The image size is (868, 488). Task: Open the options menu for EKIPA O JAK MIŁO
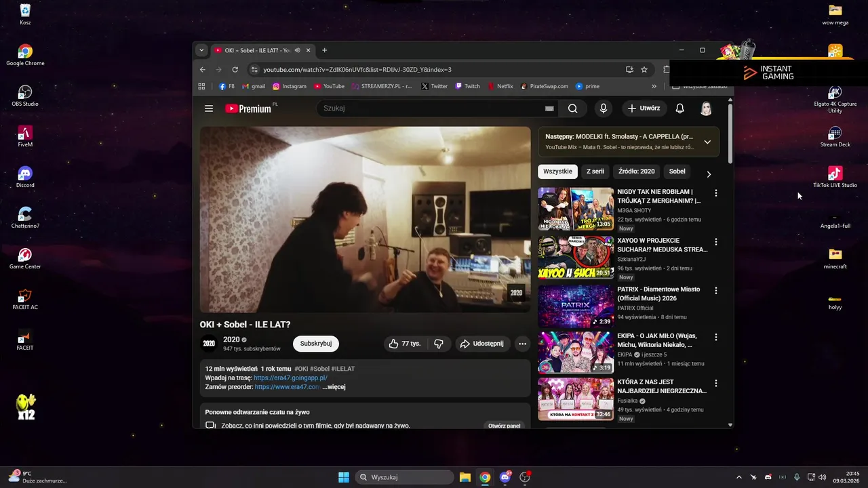point(715,337)
